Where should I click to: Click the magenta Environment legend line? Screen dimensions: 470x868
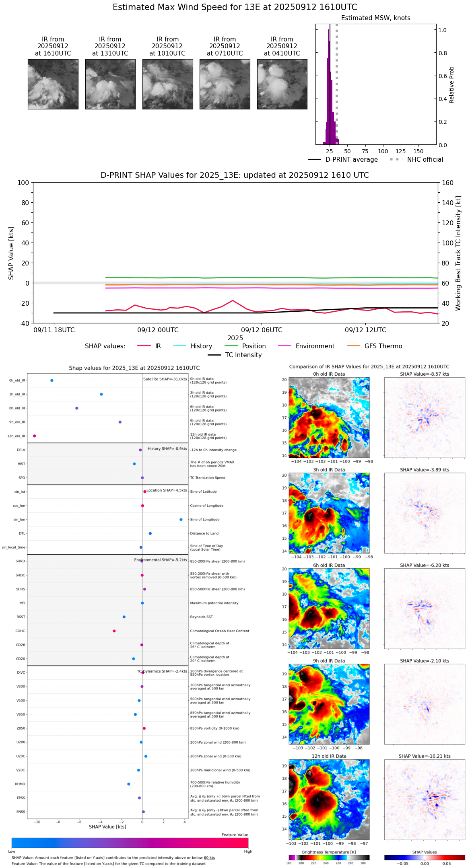tap(284, 346)
